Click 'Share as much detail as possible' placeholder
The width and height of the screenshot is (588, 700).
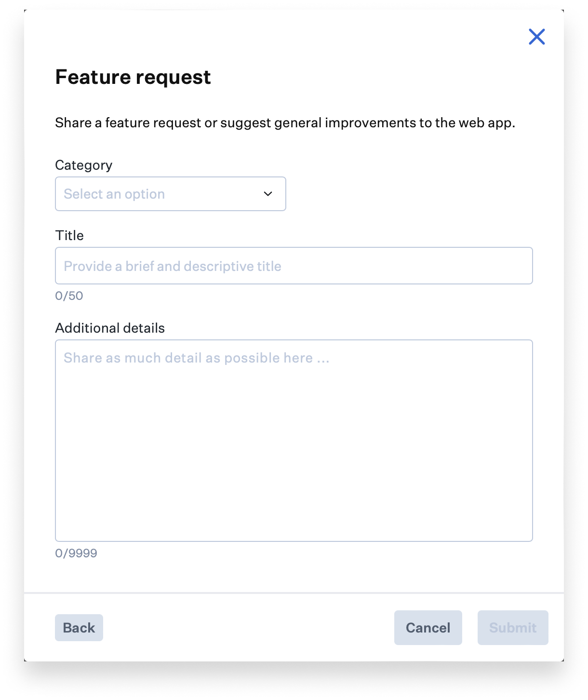point(196,358)
